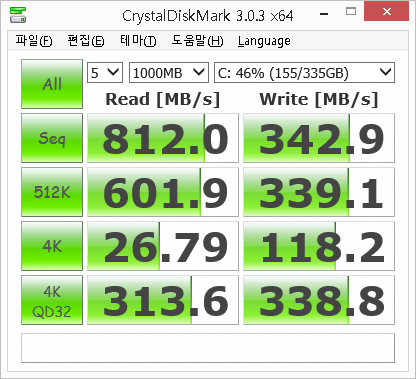Click the Seq read result 812.0
416x379 pixels.
pyautogui.click(x=163, y=138)
